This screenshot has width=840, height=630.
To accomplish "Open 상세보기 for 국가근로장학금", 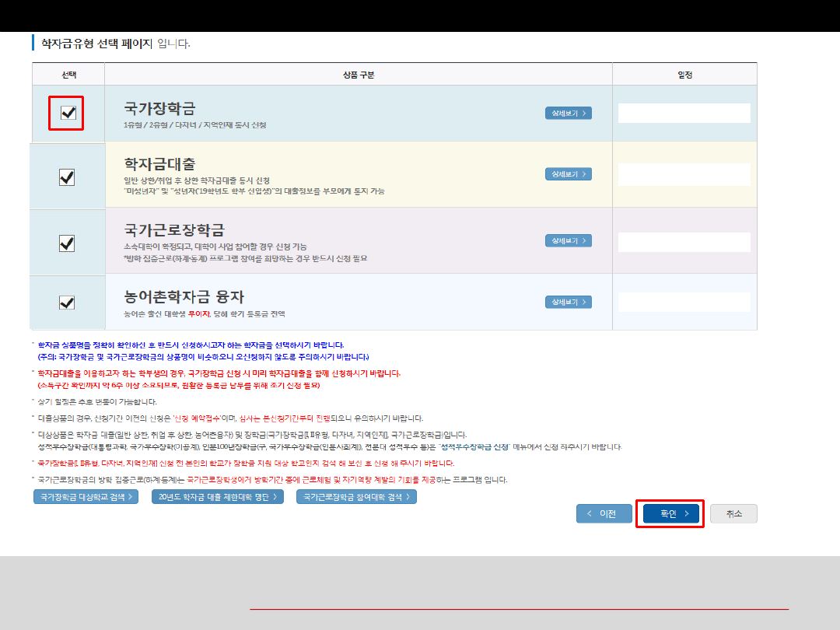I will pos(568,241).
